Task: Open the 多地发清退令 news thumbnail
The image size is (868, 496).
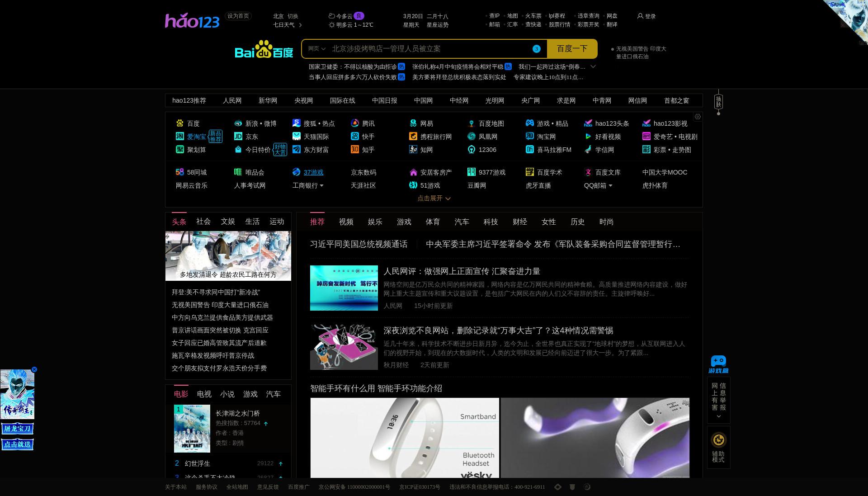Action: (228, 256)
